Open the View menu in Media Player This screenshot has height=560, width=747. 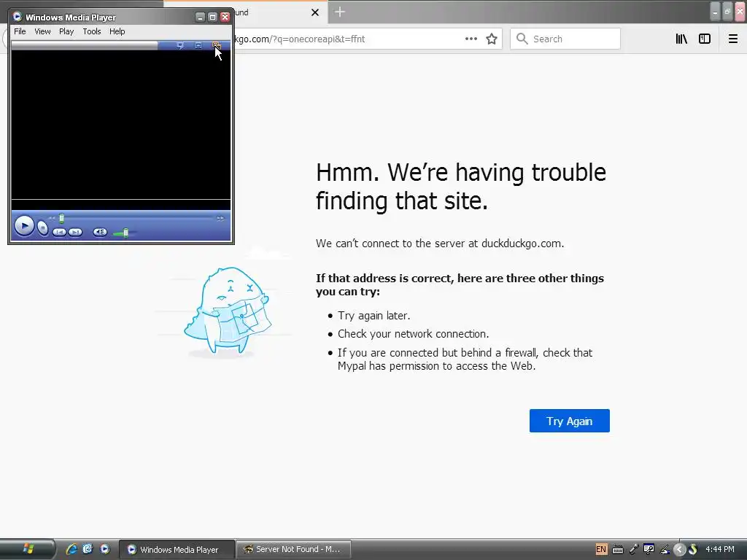point(42,31)
